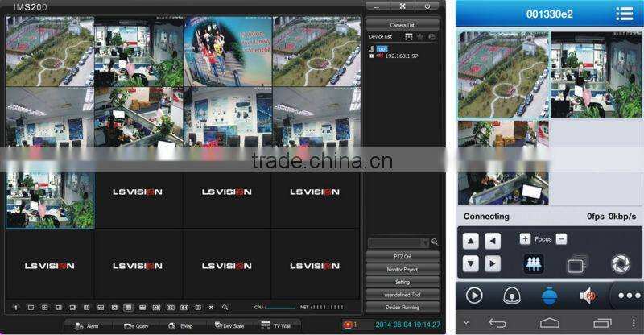
Task: Open the Device Running panel
Action: [x=402, y=308]
